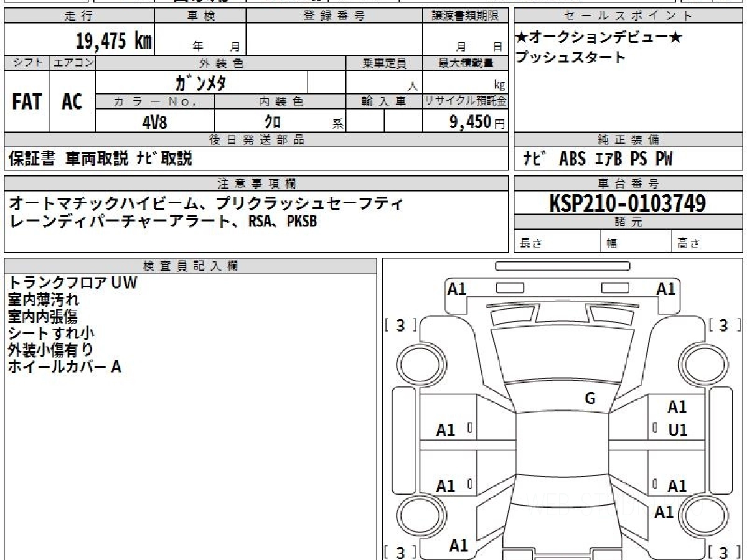Screen dimensions: 747x560
Task: Select the exterior color ガンメタ
Action: (x=200, y=82)
